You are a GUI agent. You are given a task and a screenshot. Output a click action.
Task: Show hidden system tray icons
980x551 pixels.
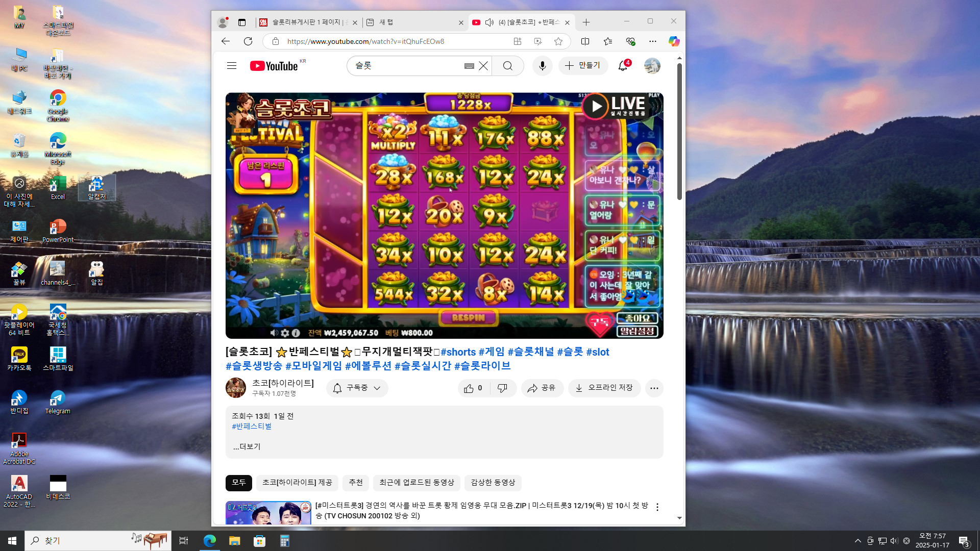pos(858,541)
